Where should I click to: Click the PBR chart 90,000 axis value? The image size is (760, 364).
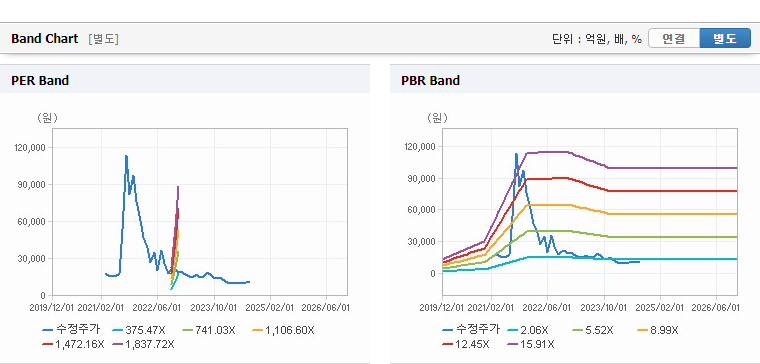(x=423, y=178)
